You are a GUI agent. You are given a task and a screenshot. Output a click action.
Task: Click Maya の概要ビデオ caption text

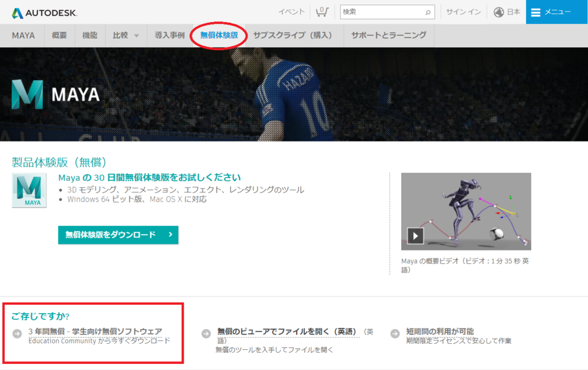(x=465, y=265)
